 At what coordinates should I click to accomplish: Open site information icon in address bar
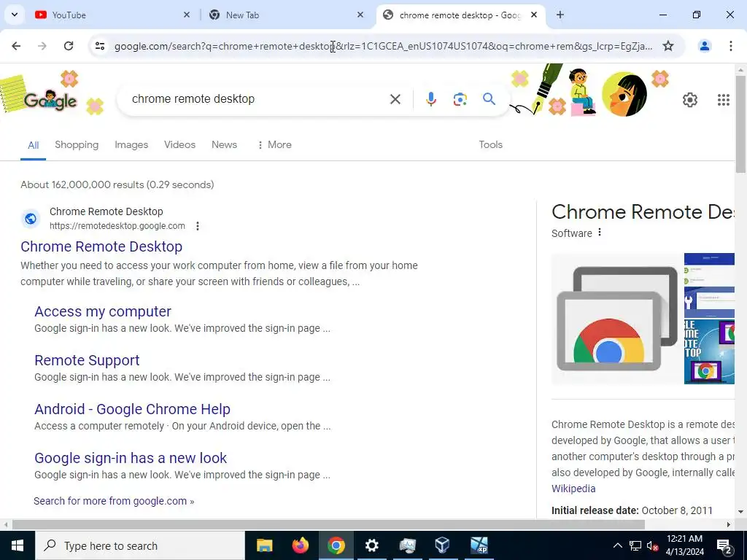point(100,46)
